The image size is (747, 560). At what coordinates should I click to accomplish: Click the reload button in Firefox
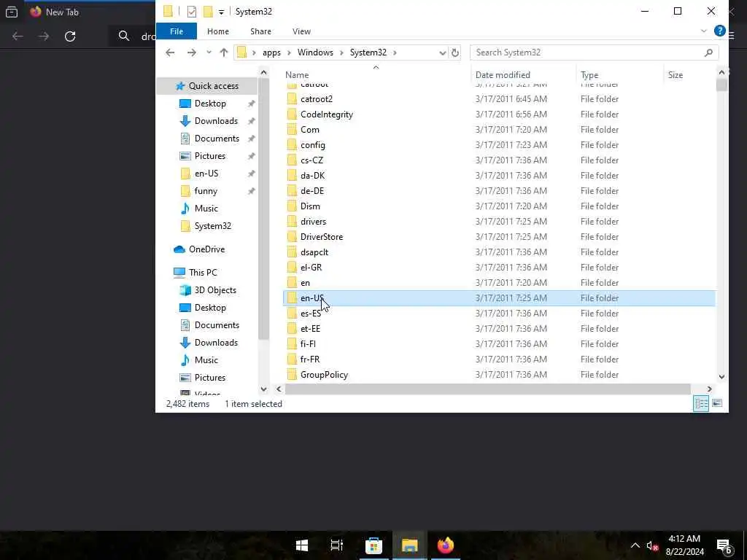coord(70,36)
